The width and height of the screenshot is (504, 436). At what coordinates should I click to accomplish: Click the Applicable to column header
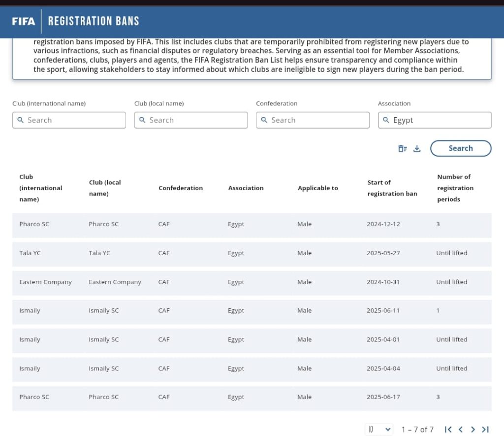click(318, 188)
